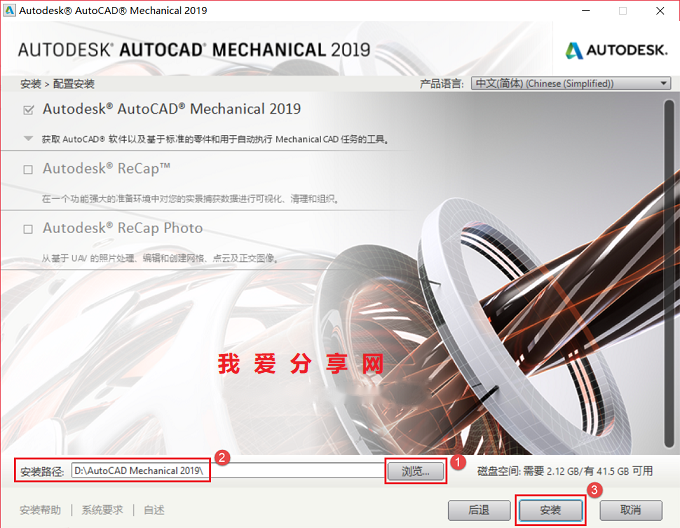
Task: Click the Autodesk logo in header
Action: tap(616, 50)
